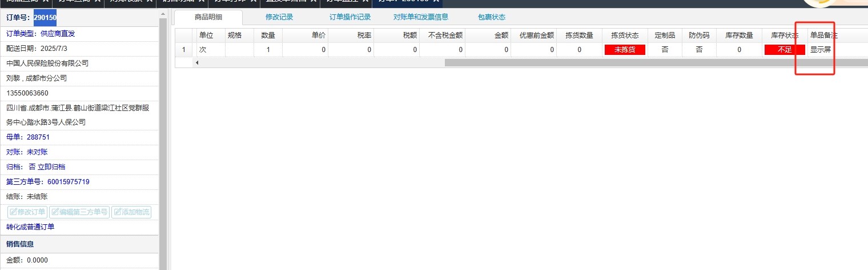Viewport: 868px width, 270px height.
Task: Click the 定制品 column header
Action: click(665, 35)
